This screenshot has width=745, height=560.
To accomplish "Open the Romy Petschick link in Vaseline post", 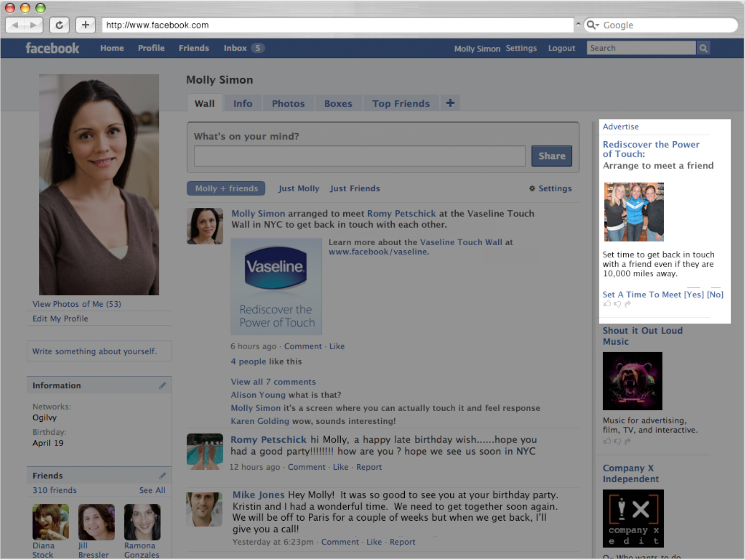I will click(x=401, y=213).
